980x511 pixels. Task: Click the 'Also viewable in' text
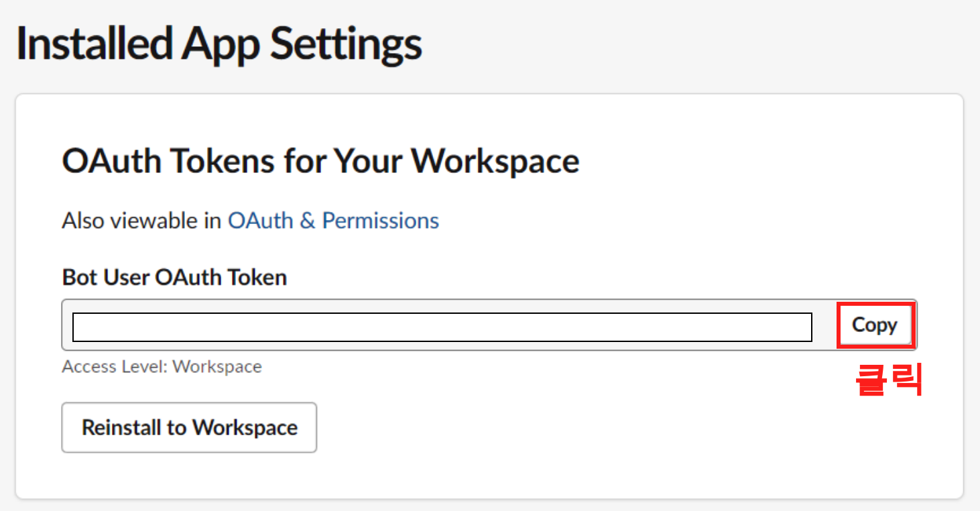coord(141,221)
